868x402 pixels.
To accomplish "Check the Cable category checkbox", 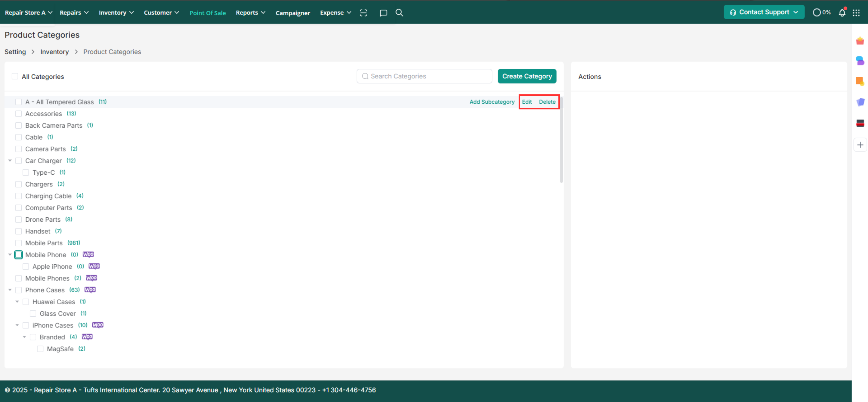I will pyautogui.click(x=19, y=137).
